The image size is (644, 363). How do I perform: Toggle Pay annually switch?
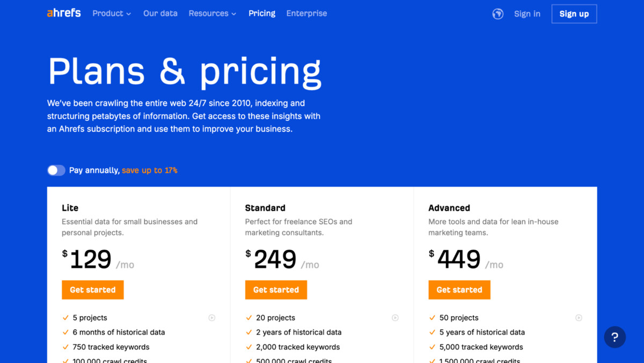(x=56, y=170)
